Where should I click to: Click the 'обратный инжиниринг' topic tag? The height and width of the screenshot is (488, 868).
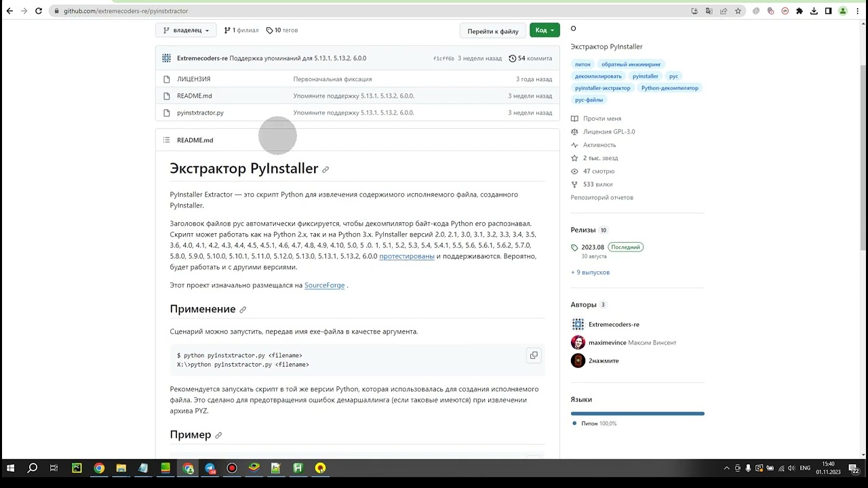(631, 64)
